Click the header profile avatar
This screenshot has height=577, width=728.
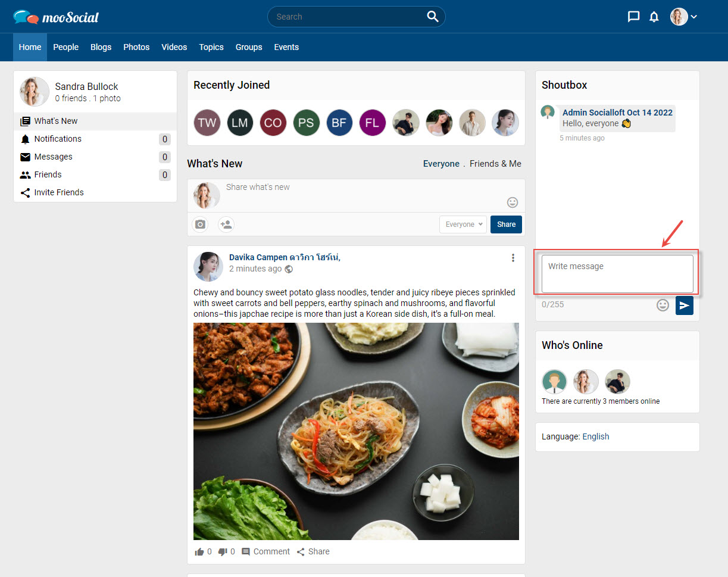pyautogui.click(x=679, y=17)
